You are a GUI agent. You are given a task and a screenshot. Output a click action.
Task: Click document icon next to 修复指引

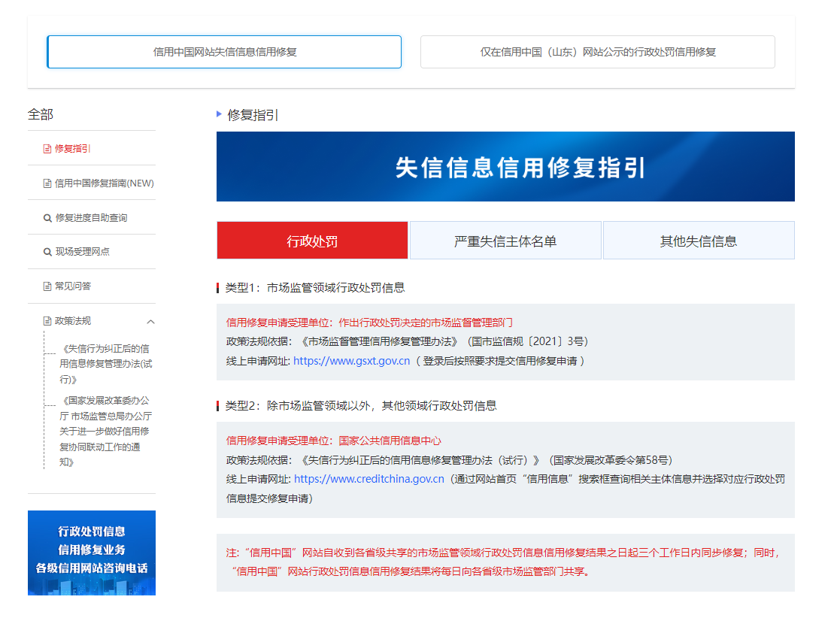tap(47, 149)
